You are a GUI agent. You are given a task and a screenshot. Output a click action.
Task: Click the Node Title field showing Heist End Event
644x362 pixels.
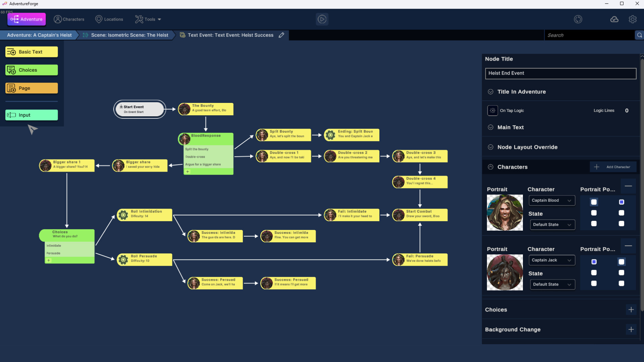pyautogui.click(x=560, y=73)
